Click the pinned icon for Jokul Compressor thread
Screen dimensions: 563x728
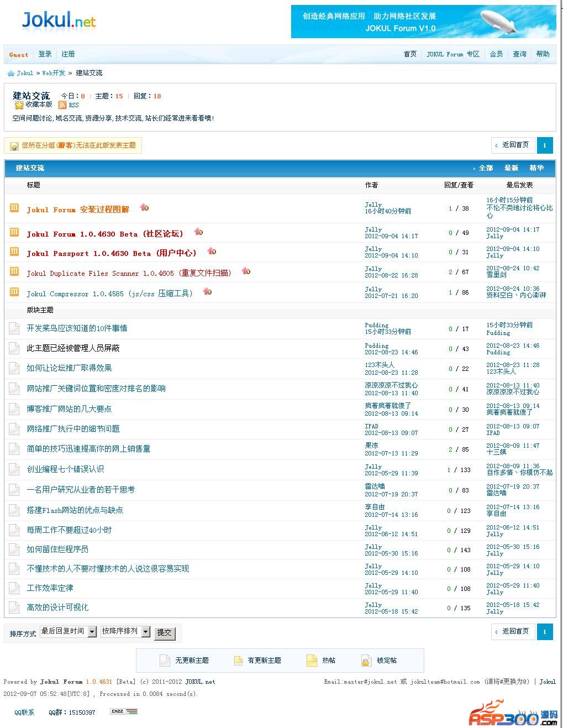[x=14, y=292]
